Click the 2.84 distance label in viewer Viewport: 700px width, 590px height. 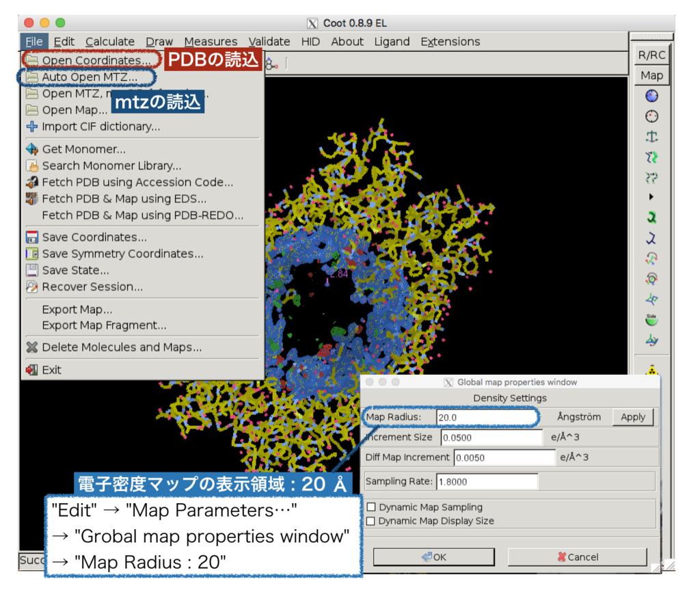[339, 273]
